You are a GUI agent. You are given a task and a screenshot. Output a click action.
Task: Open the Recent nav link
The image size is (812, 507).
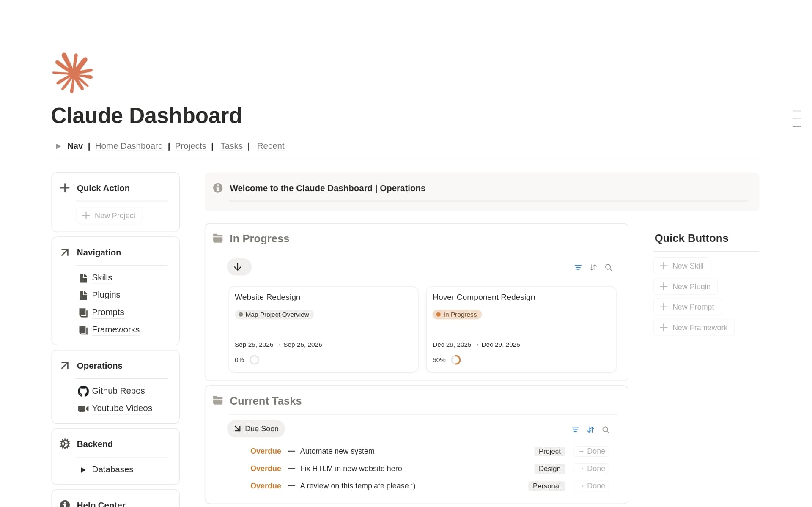coord(271,146)
